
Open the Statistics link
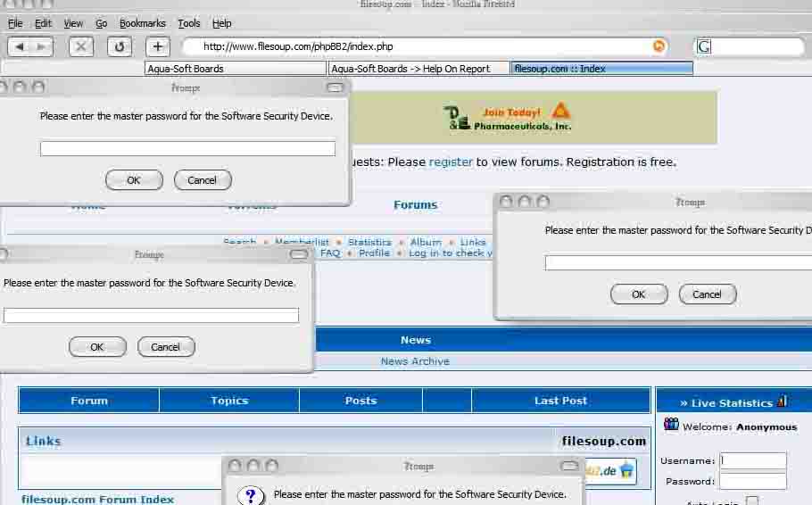point(369,242)
